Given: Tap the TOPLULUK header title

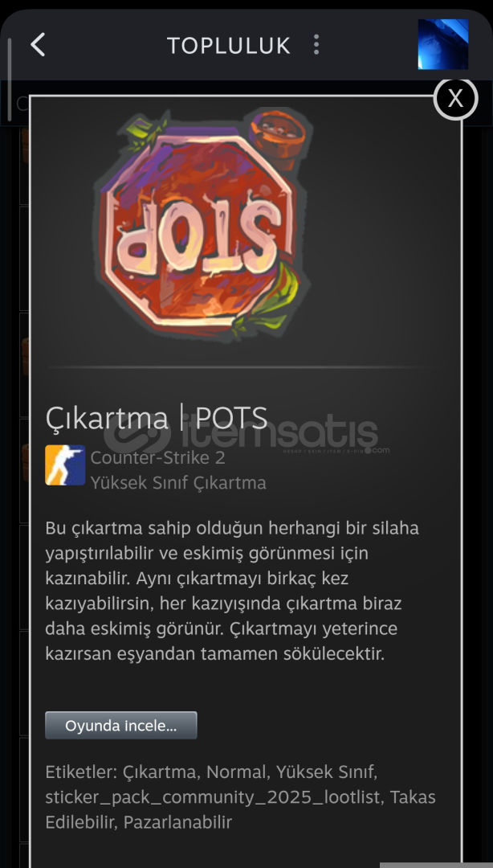Looking at the screenshot, I should click(229, 45).
